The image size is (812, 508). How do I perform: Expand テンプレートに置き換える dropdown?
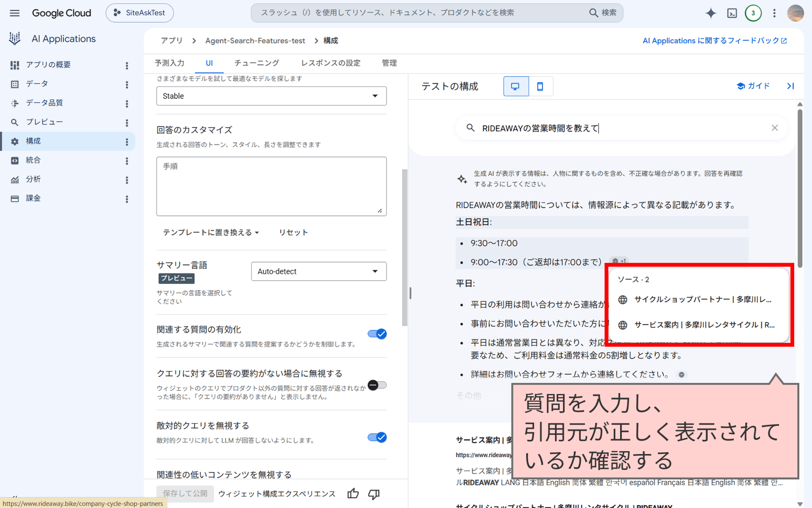point(211,233)
